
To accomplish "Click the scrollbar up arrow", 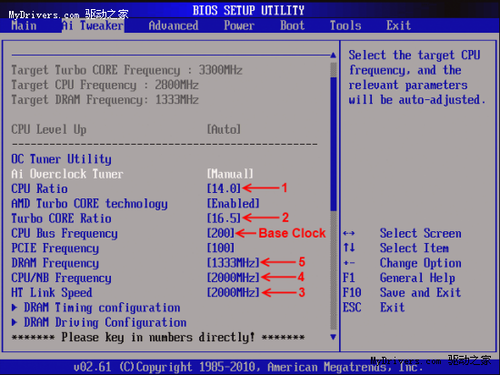I will tap(333, 55).
